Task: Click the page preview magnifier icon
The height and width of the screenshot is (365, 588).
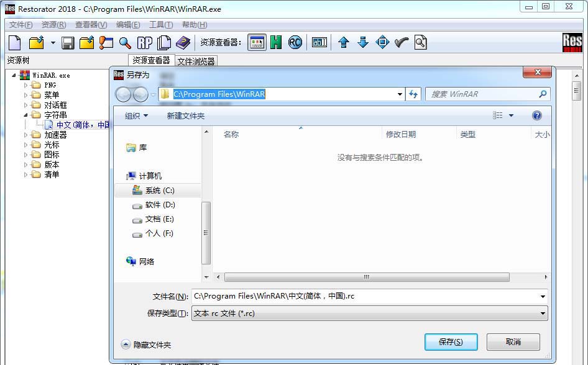Action: (x=421, y=42)
